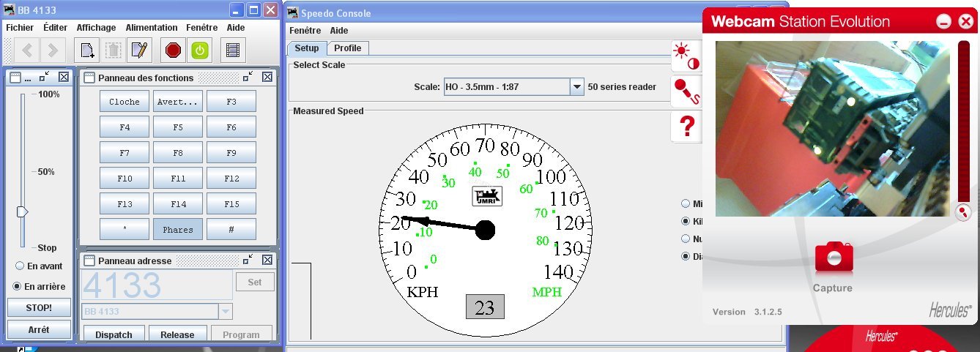
Task: Click the 100% mark on the speed slider
Action: pos(49,94)
